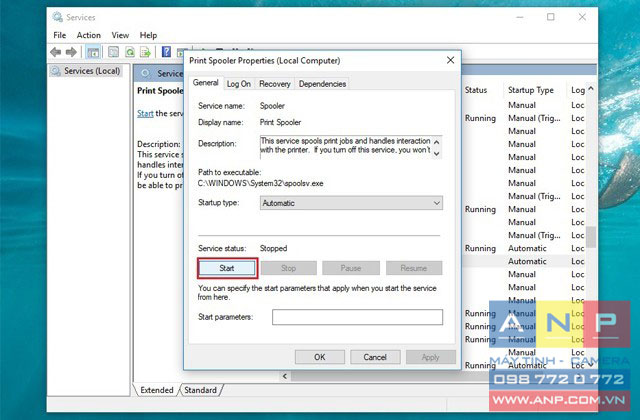Click OK in Print Spooler Properties
Image resolution: width=640 pixels, height=420 pixels.
[x=320, y=357]
